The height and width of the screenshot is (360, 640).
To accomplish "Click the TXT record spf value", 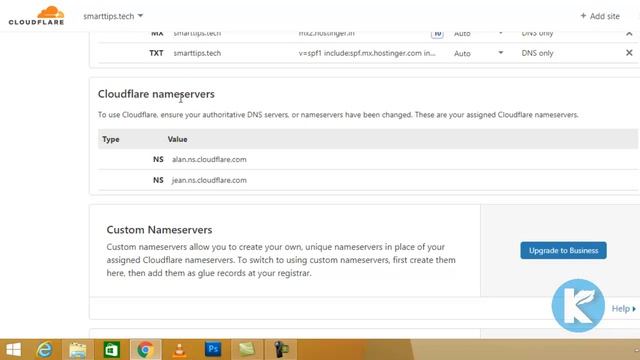I will 367,53.
